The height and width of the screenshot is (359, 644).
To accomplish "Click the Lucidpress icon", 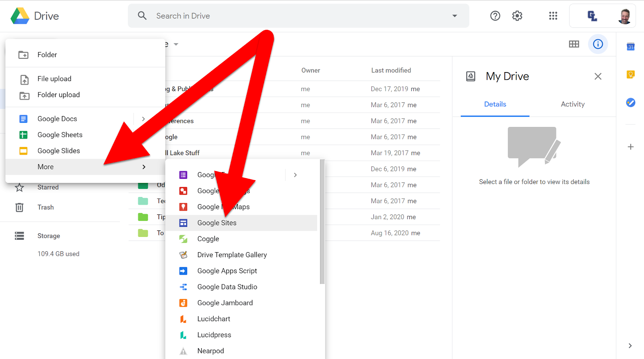I will pos(183,335).
